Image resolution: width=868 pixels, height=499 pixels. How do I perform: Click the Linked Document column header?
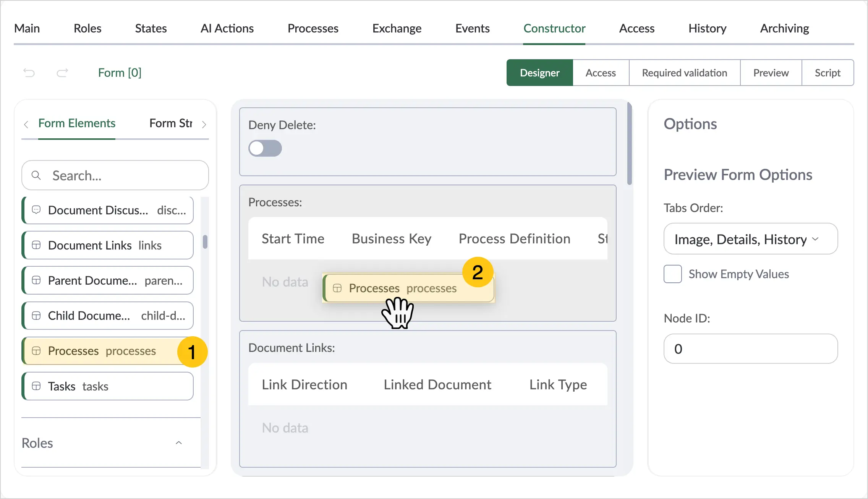coord(437,385)
